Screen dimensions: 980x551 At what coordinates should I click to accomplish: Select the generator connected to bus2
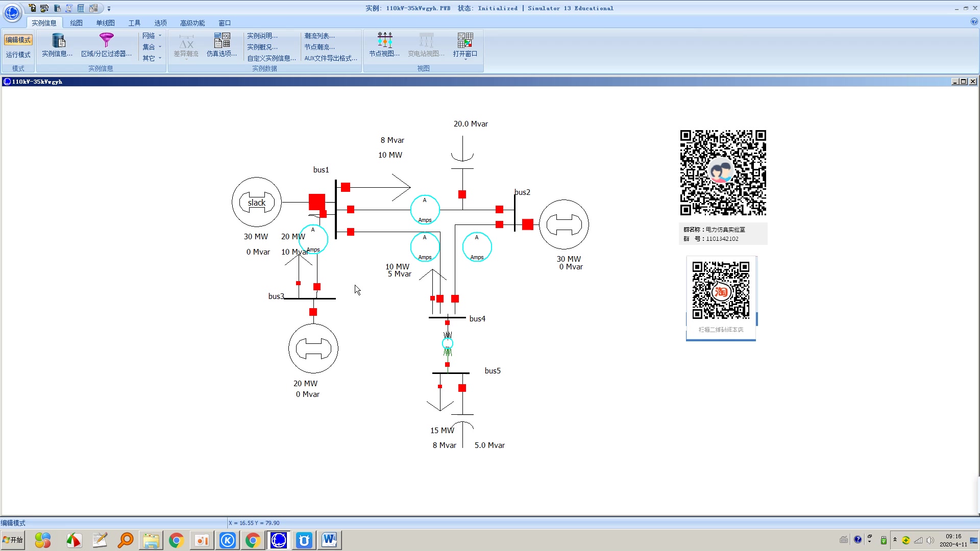tap(564, 224)
